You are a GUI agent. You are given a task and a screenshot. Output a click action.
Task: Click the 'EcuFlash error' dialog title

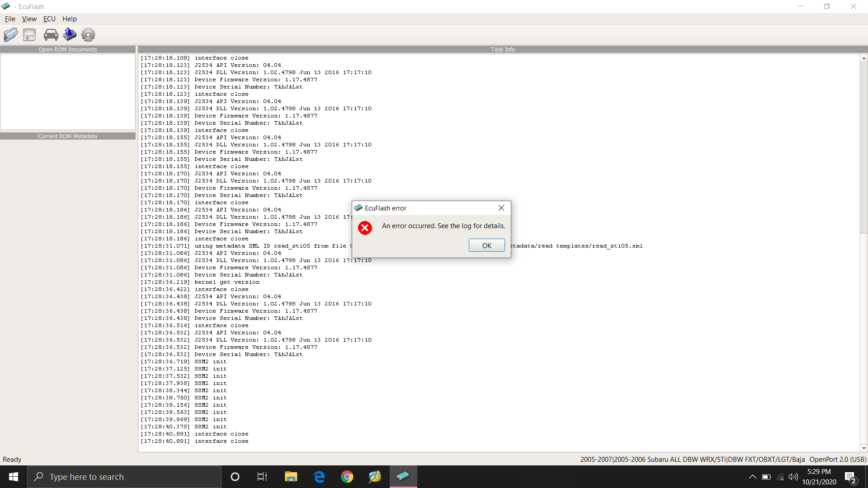point(386,208)
